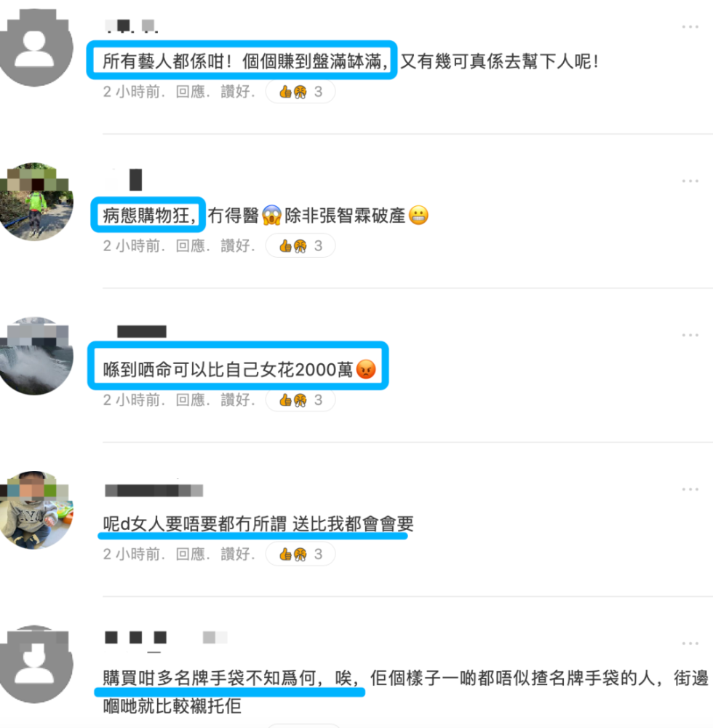713x728 pixels.
Task: Reply (回應) to the 呢d女人 comment
Action: pyautogui.click(x=190, y=554)
